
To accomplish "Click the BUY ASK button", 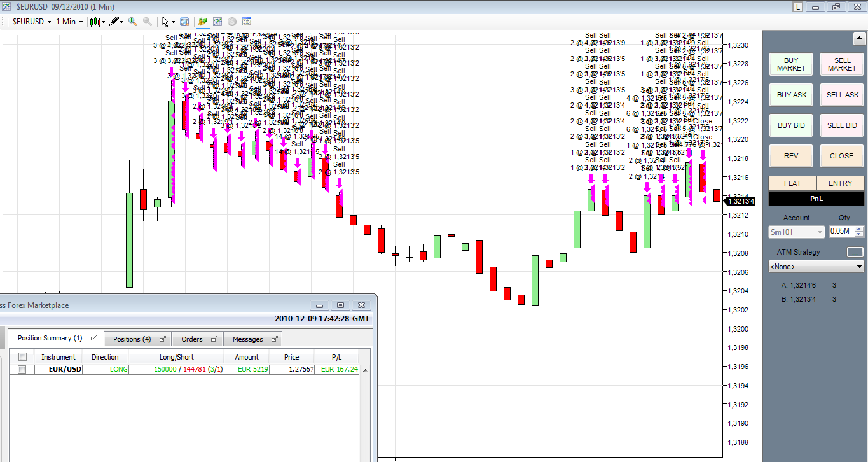I will [x=791, y=95].
